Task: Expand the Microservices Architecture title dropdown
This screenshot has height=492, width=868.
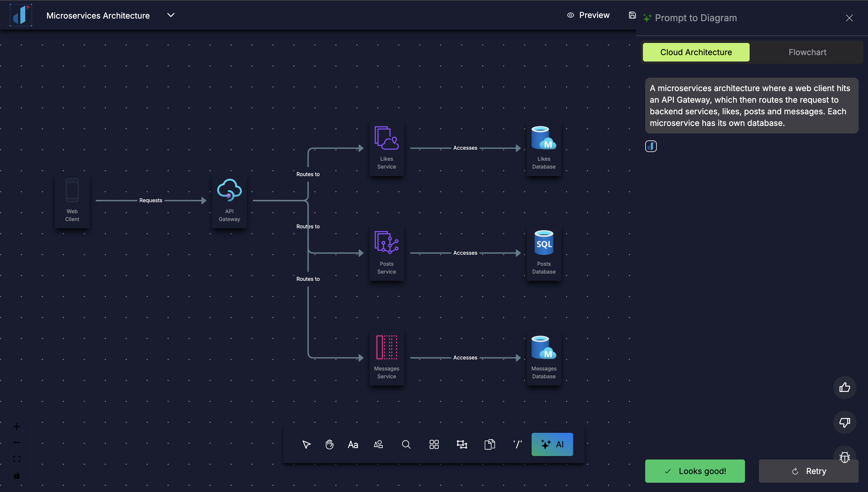Action: (x=171, y=15)
